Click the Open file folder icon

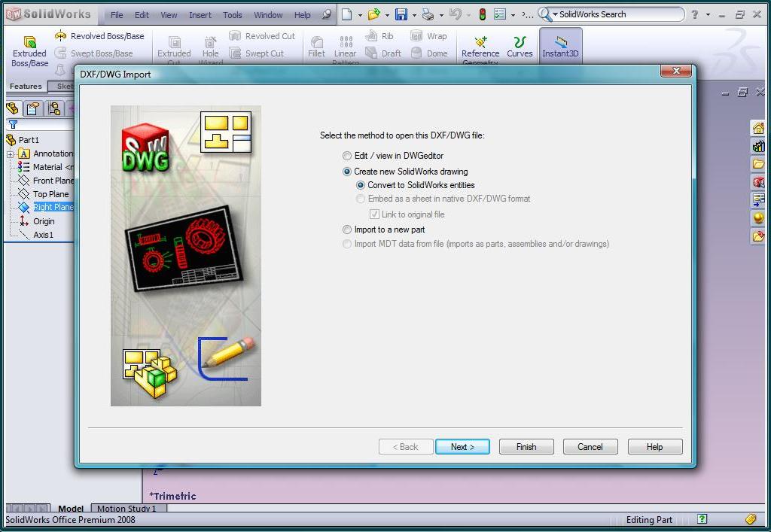click(374, 15)
